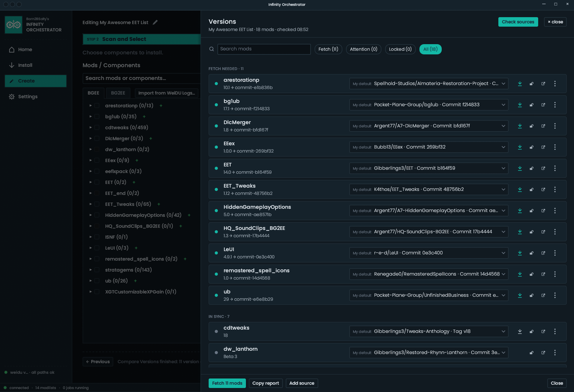Click the bottom Close button of Versions
This screenshot has height=392, width=574.
coord(557,383)
